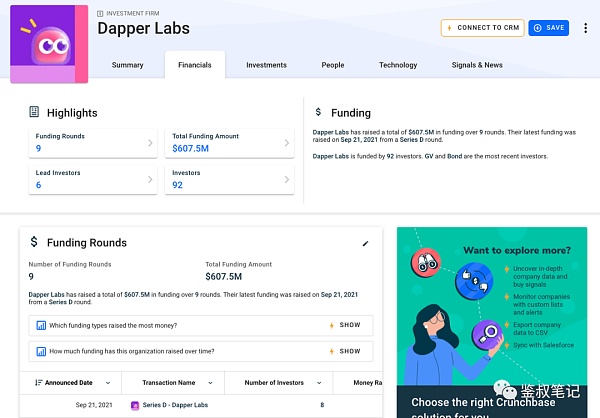Click the Dapper Labs logo image

(x=49, y=44)
